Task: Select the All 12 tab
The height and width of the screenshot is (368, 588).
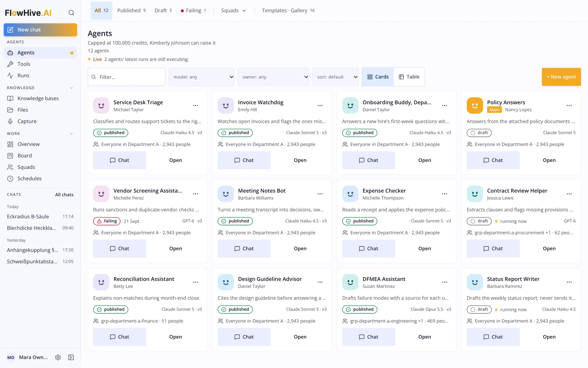Action: (101, 10)
